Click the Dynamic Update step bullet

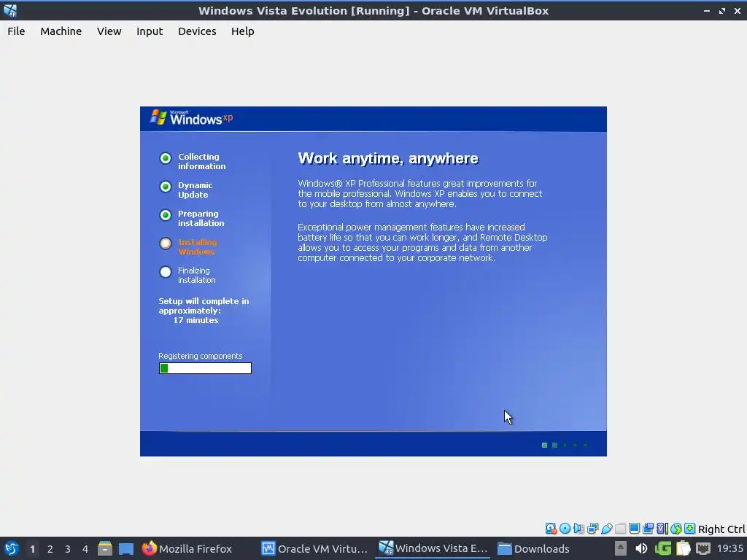point(166,187)
